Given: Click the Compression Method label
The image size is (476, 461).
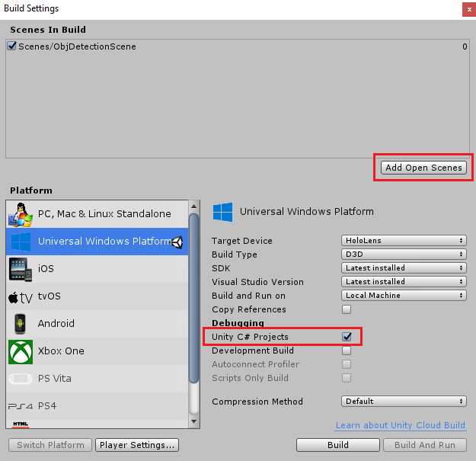Looking at the screenshot, I should point(257,402).
